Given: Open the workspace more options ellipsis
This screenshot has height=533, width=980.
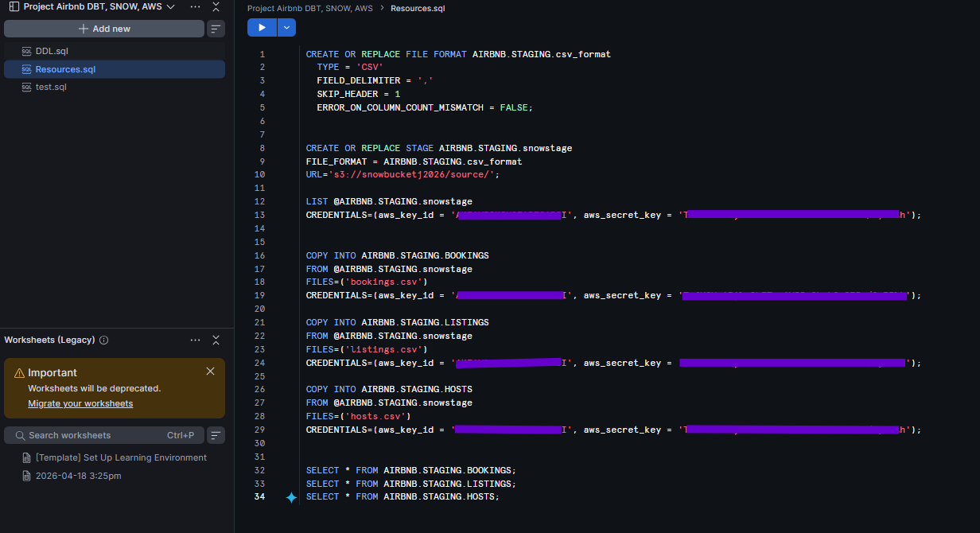Looking at the screenshot, I should [196, 6].
